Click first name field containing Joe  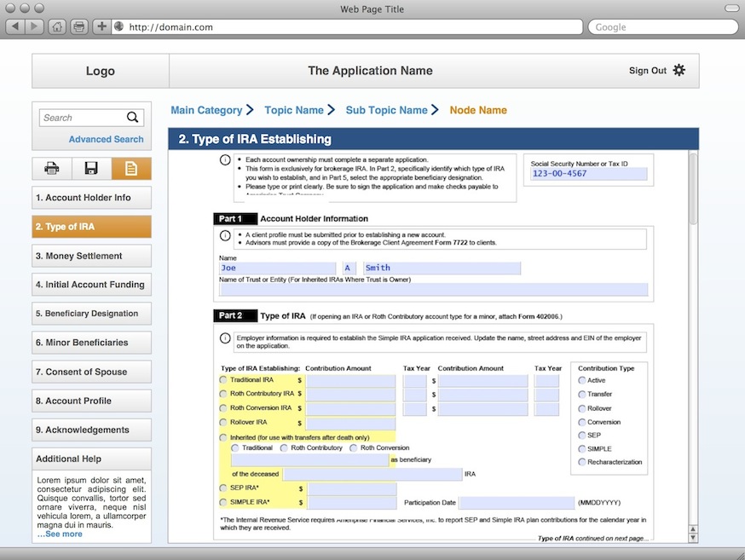(278, 268)
